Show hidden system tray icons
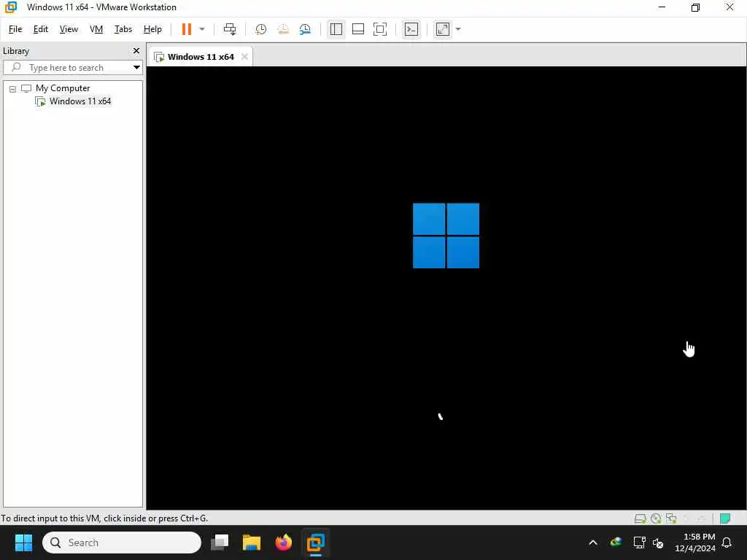The height and width of the screenshot is (560, 747). click(x=593, y=542)
